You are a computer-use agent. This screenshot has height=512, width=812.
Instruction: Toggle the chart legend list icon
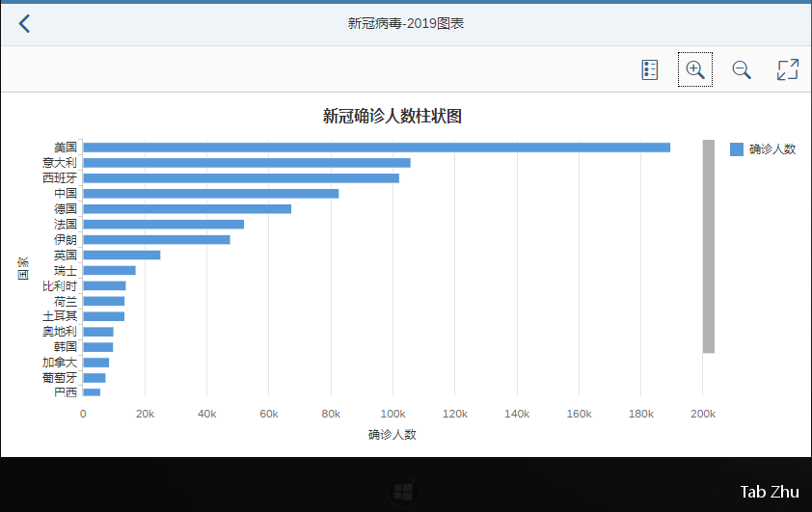[x=649, y=69]
